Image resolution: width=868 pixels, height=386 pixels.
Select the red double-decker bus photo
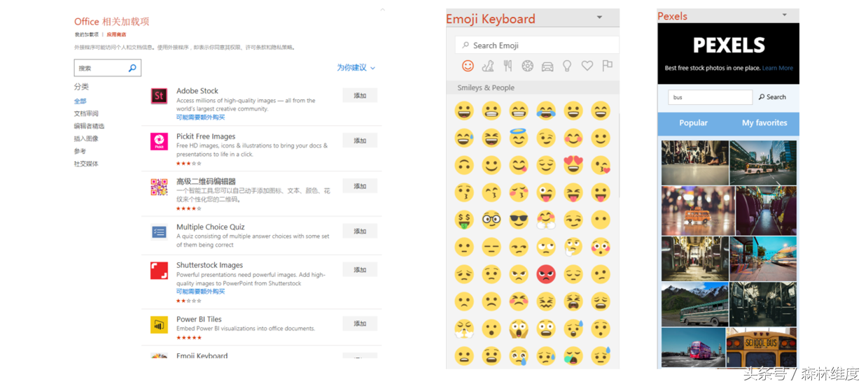(694, 349)
